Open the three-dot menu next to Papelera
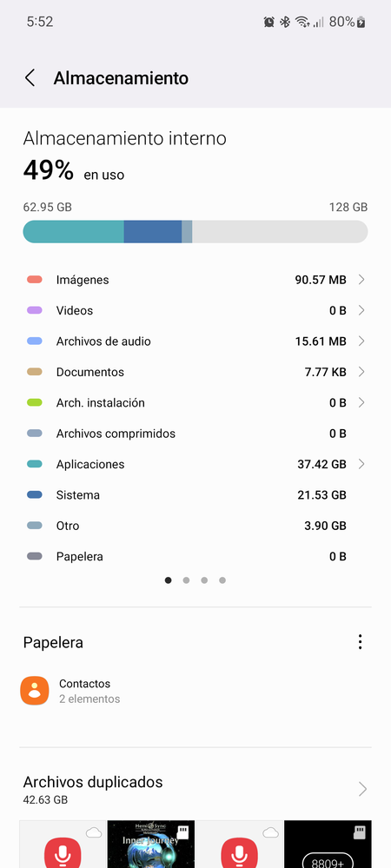Image resolution: width=391 pixels, height=868 pixels. coord(360,642)
